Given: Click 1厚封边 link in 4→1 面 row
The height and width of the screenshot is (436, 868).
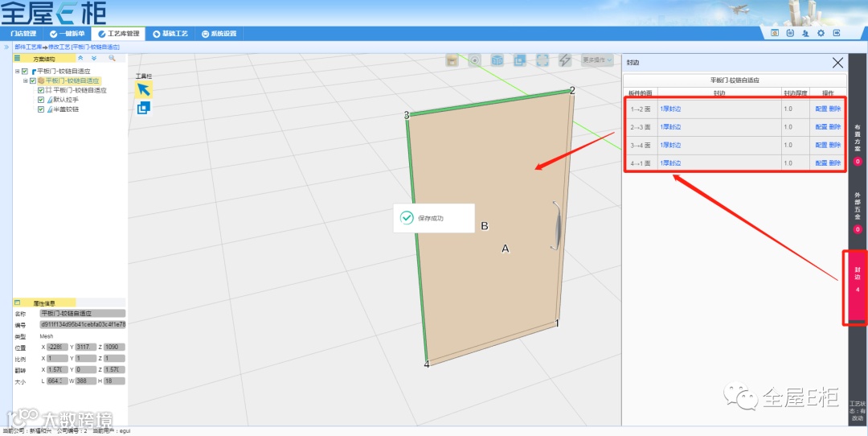Looking at the screenshot, I should [x=670, y=163].
